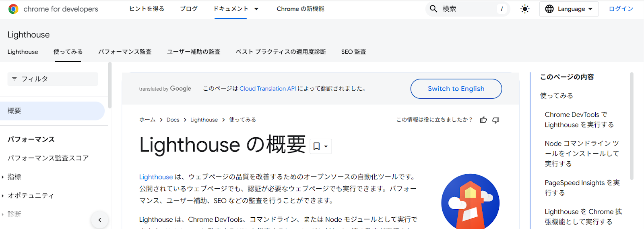The height and width of the screenshot is (229, 644).
Task: Click the search magnifier icon
Action: (433, 9)
